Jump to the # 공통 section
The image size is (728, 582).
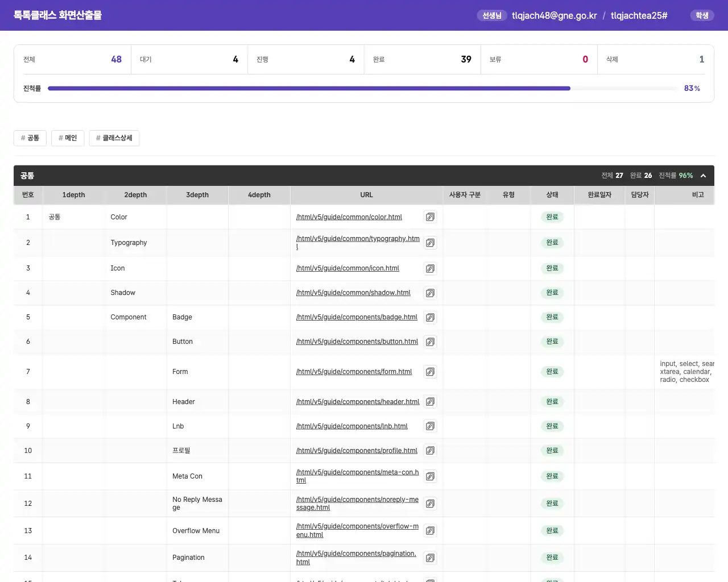(30, 138)
